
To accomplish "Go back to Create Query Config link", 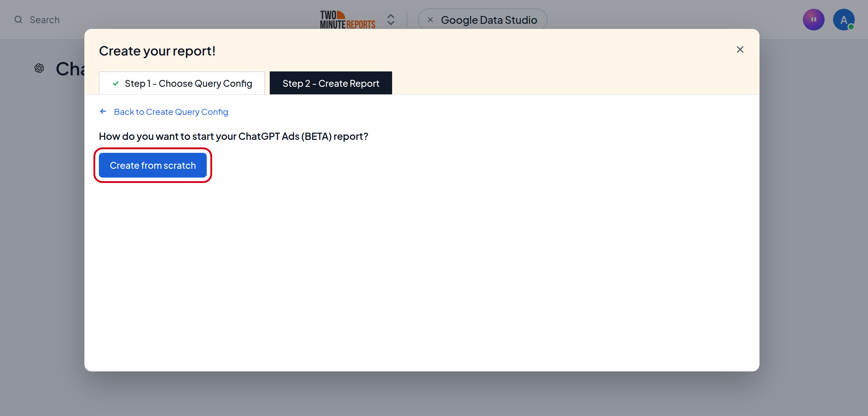I will pyautogui.click(x=171, y=112).
